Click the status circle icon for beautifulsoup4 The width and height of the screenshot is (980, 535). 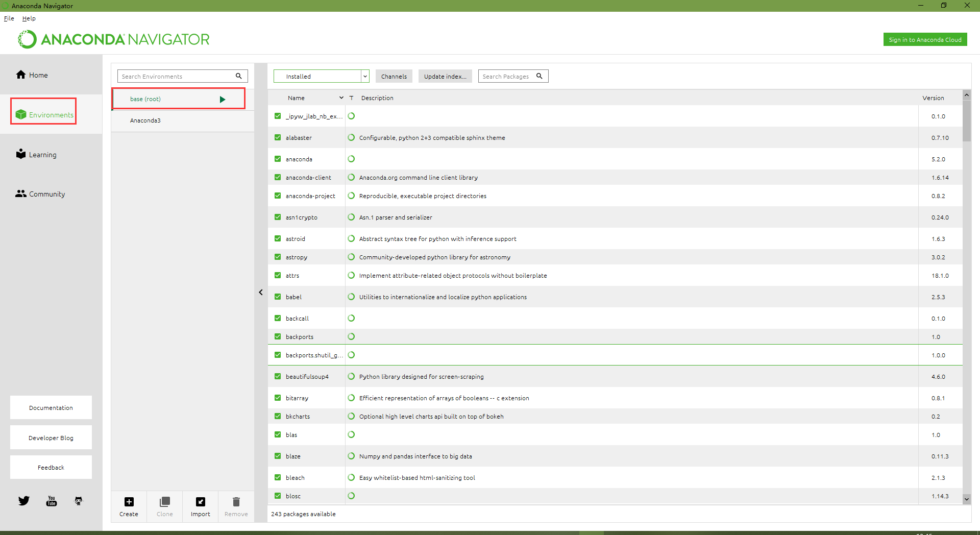pos(351,376)
